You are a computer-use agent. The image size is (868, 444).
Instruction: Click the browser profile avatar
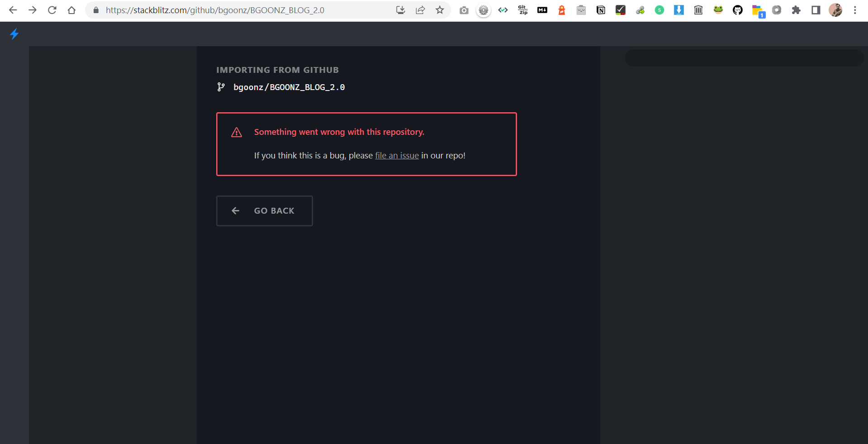pyautogui.click(x=836, y=10)
